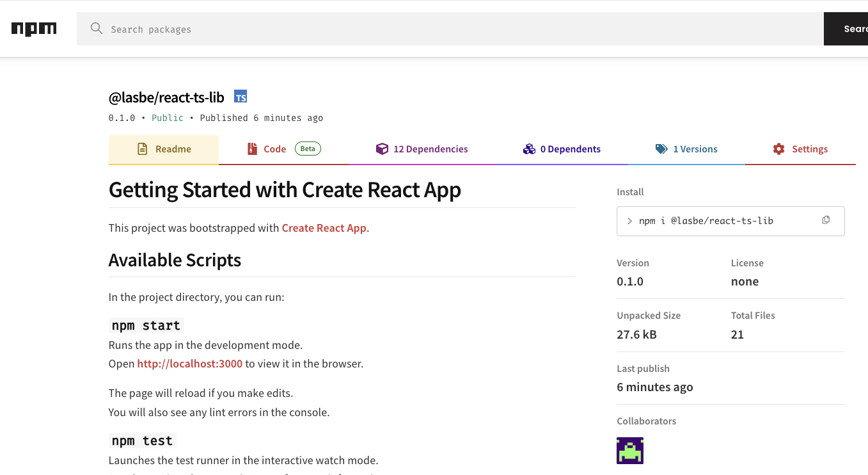Viewport: 868px width, 475px height.
Task: Open the Readme tab
Action: coord(164,150)
